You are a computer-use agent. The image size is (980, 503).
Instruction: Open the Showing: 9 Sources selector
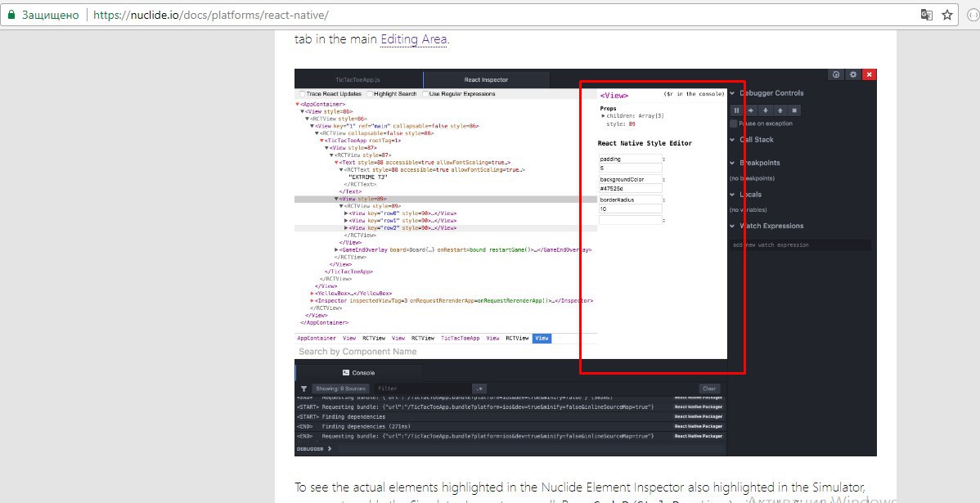tap(340, 388)
